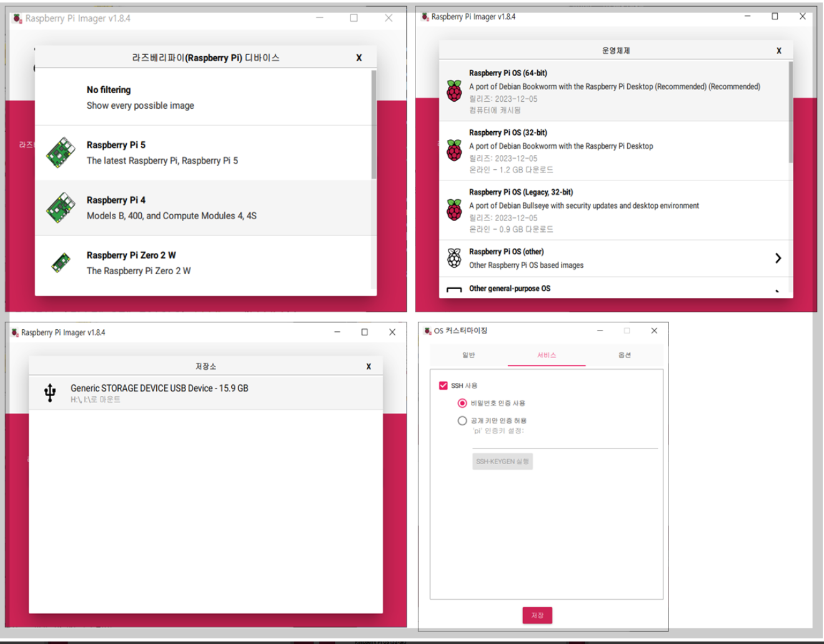The image size is (824, 644).
Task: Maximize the storage Imager window
Action: [365, 332]
